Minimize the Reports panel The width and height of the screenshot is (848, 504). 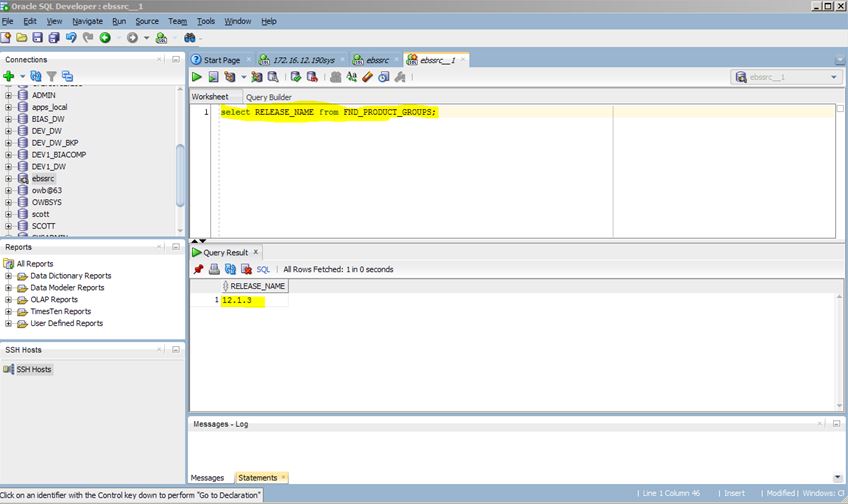click(176, 247)
